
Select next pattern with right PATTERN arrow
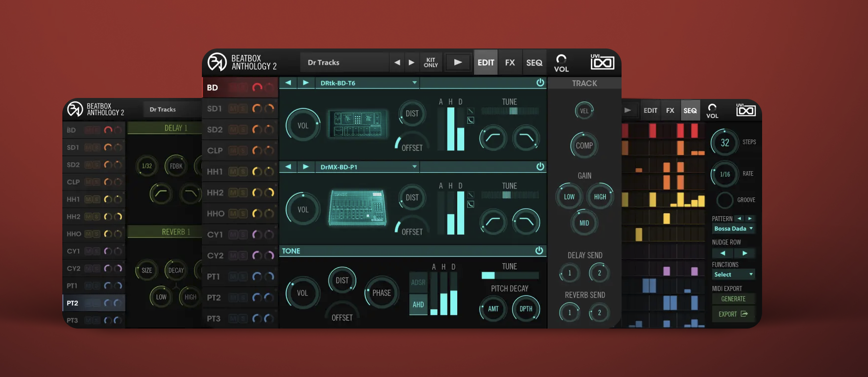point(750,218)
